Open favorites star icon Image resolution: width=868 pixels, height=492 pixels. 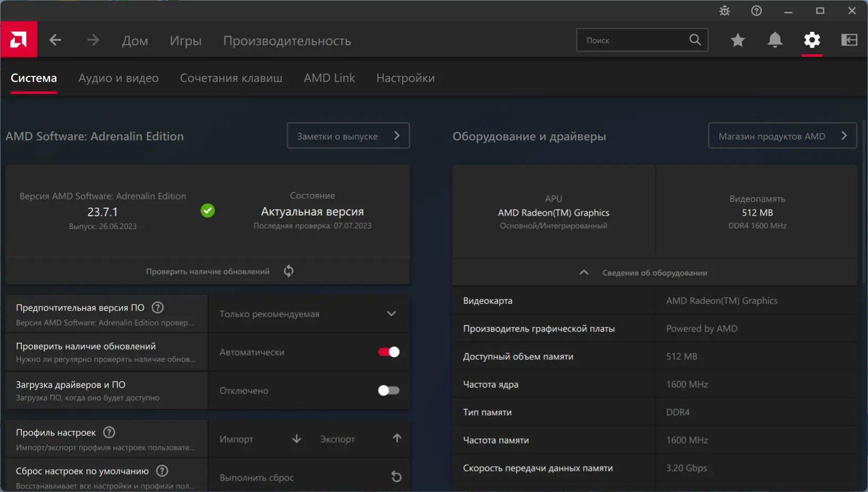click(738, 40)
